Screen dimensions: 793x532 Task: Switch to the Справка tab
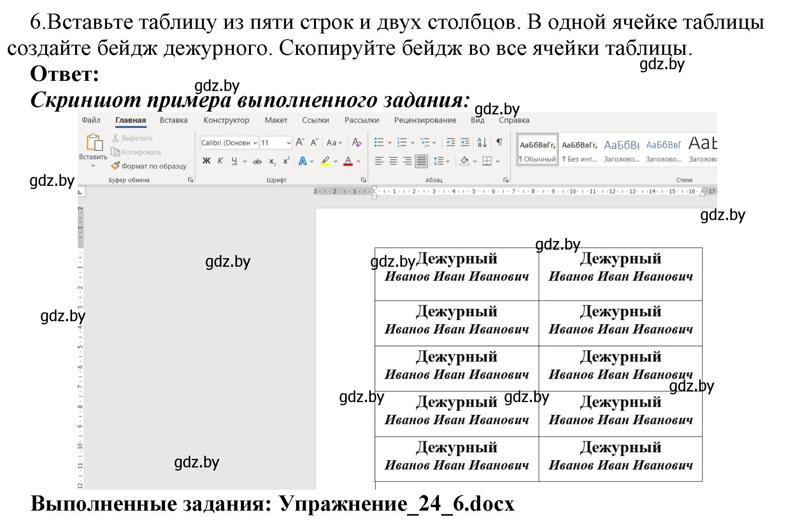pyautogui.click(x=514, y=120)
